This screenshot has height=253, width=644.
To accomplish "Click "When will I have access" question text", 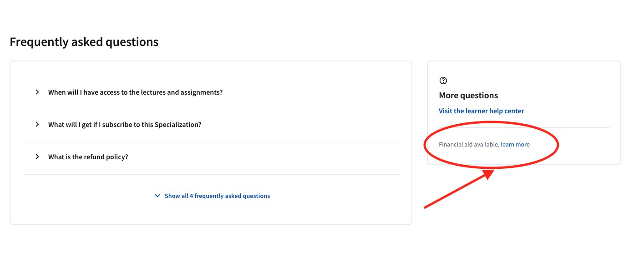I will tap(135, 92).
